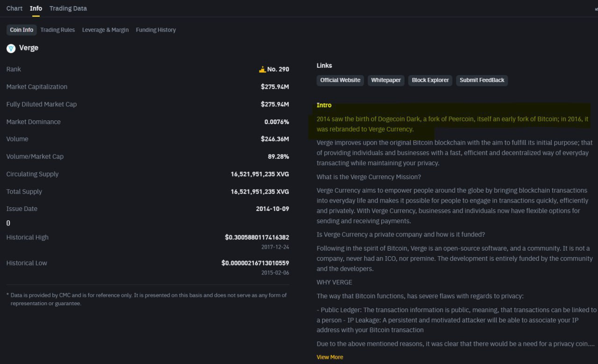The width and height of the screenshot is (598, 364).
Task: Click the Verge coin name heading
Action: coord(28,48)
